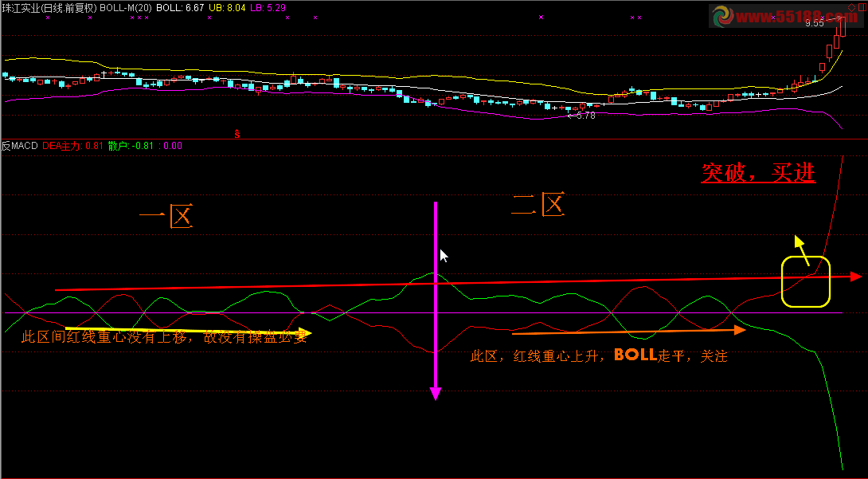868x479 pixels.
Task: Click the 9.55 high price label
Action: pos(815,22)
